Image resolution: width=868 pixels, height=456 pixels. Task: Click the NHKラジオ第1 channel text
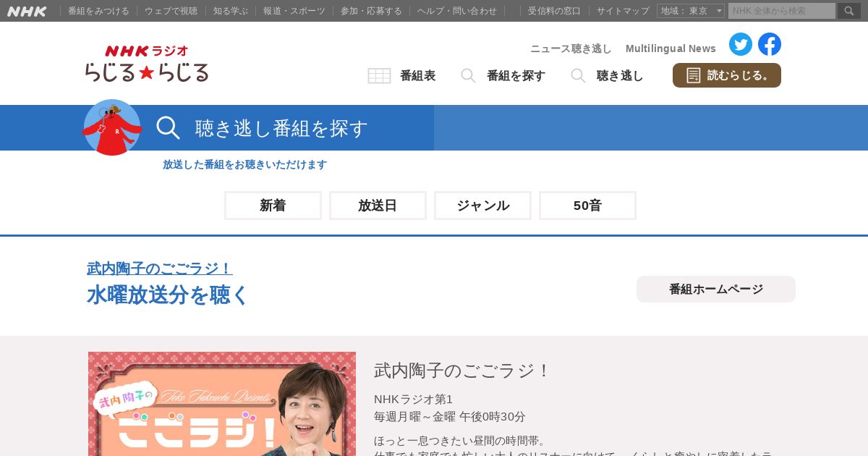413,399
